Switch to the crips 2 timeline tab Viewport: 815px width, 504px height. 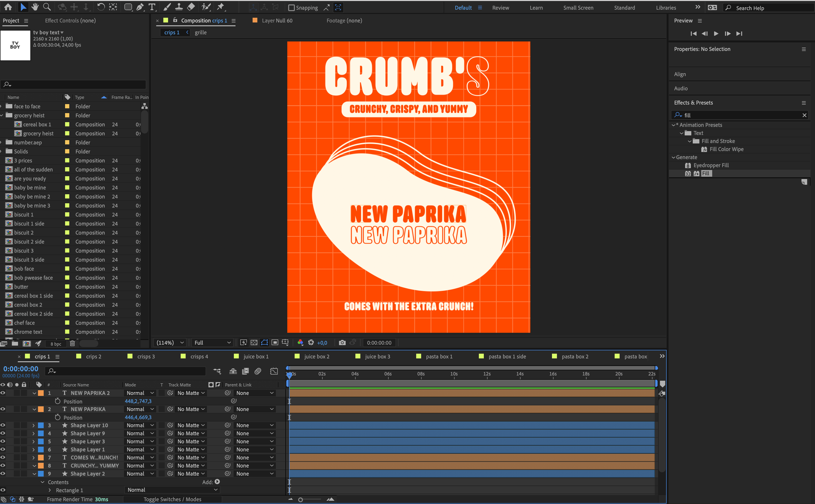[x=93, y=357]
